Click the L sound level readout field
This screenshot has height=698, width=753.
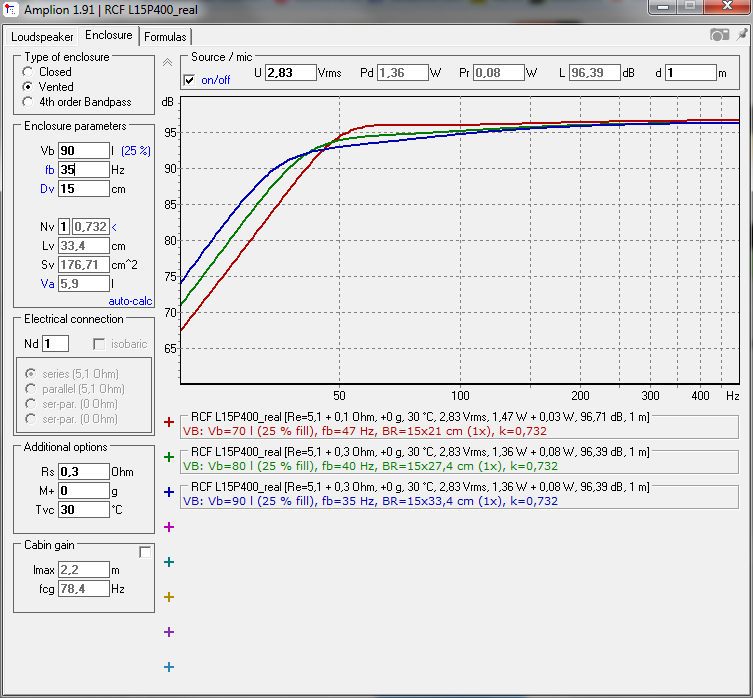pyautogui.click(x=595, y=73)
